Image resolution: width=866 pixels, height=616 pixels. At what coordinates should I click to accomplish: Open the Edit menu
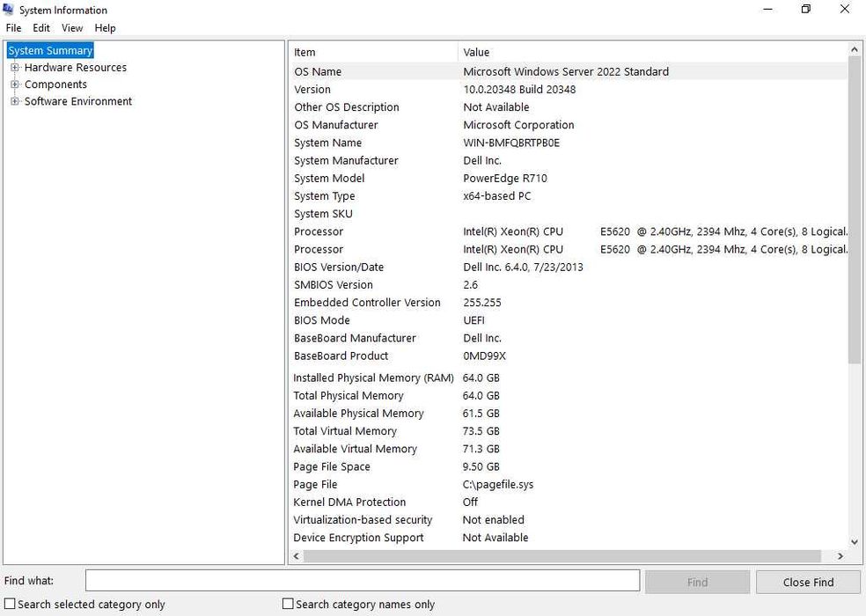[40, 28]
